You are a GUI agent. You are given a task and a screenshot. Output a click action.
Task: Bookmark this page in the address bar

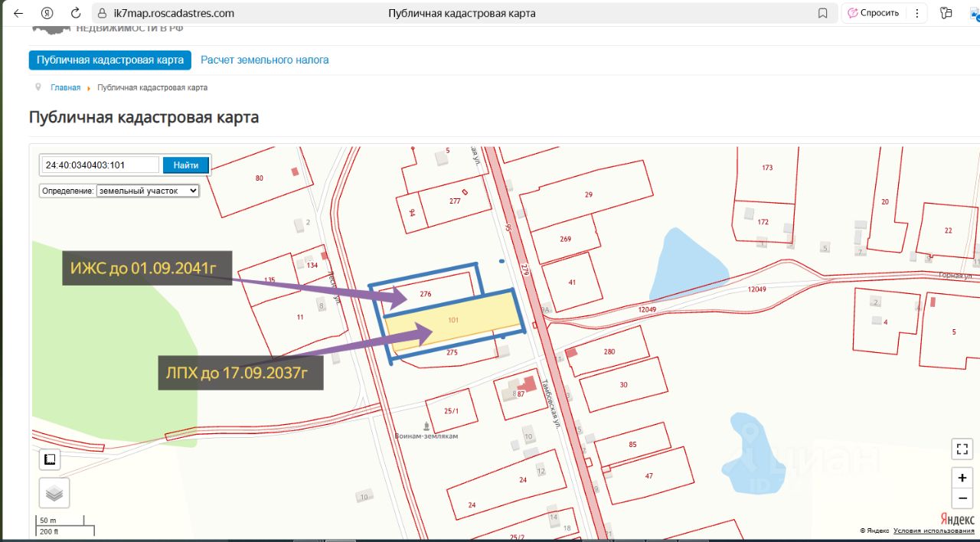[x=823, y=13]
